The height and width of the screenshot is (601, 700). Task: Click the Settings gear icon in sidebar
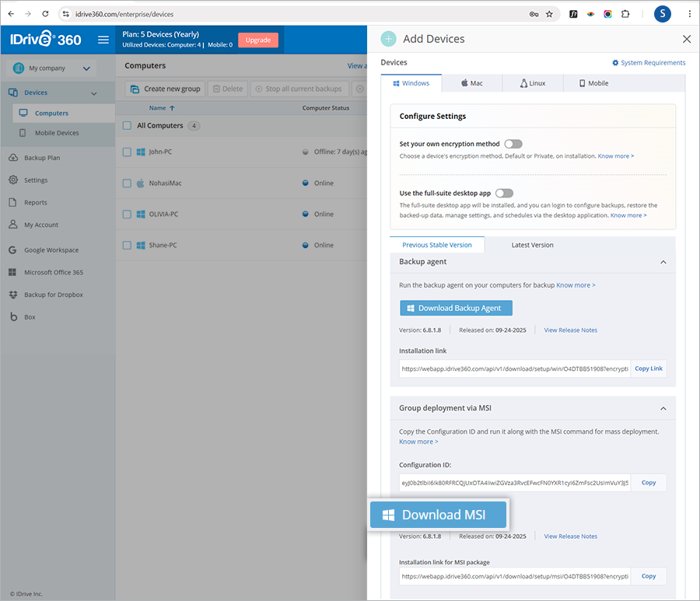click(x=13, y=180)
